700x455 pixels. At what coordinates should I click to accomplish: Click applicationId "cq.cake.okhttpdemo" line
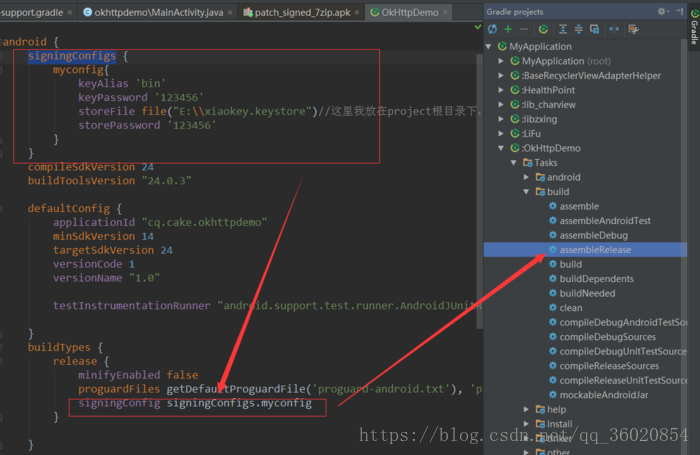coord(160,222)
